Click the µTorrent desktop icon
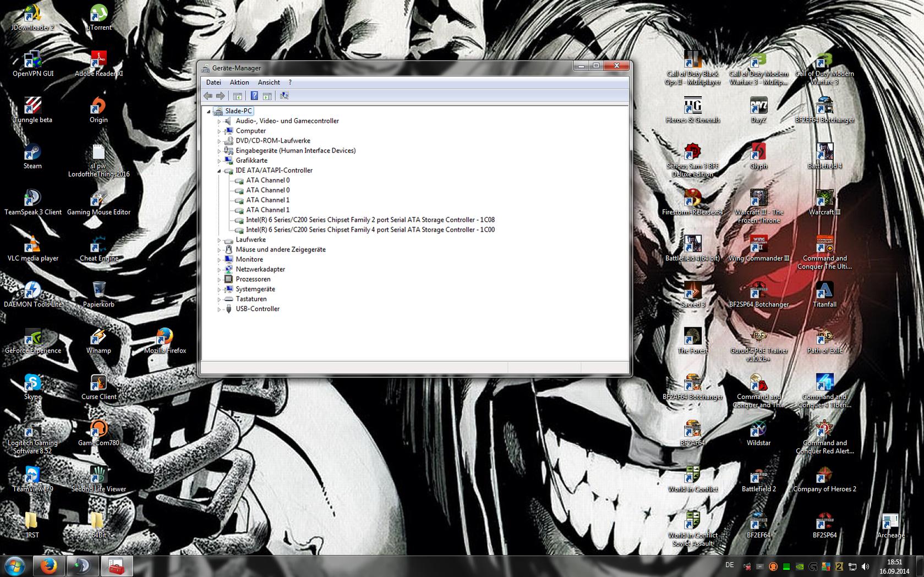The width and height of the screenshot is (924, 577). point(99,17)
